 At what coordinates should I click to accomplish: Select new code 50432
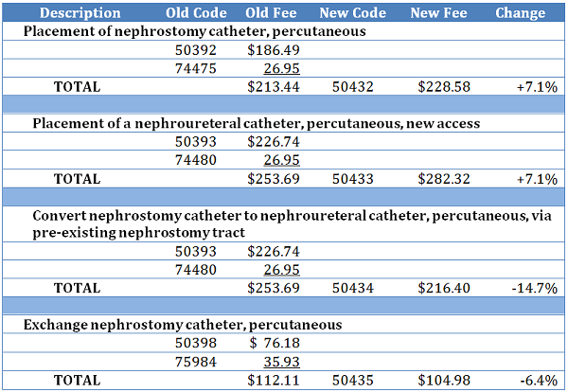[x=353, y=86]
